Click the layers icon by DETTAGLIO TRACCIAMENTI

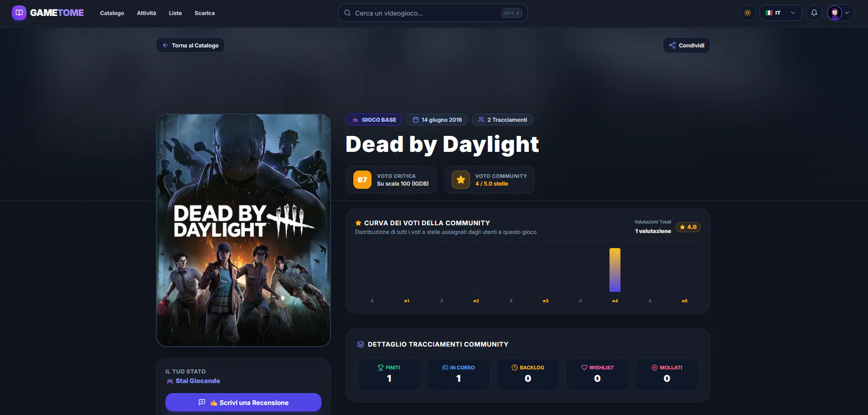point(361,344)
